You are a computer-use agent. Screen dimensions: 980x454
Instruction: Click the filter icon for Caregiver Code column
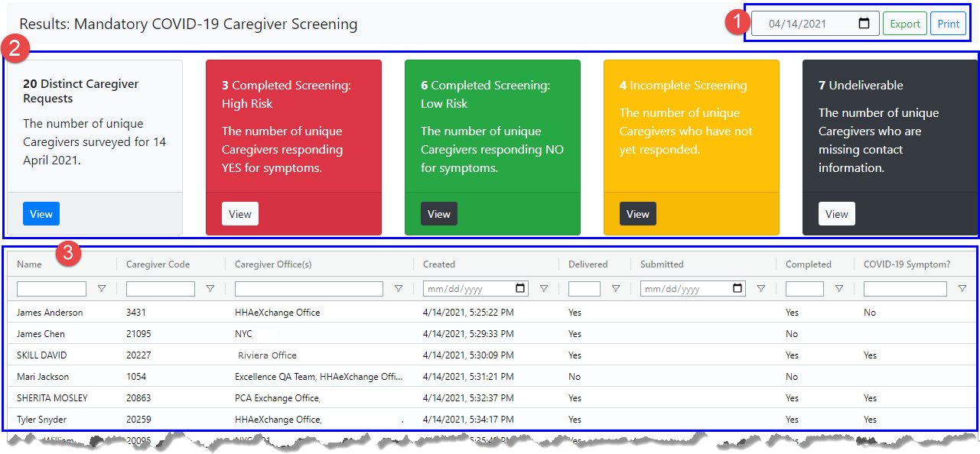point(210,289)
